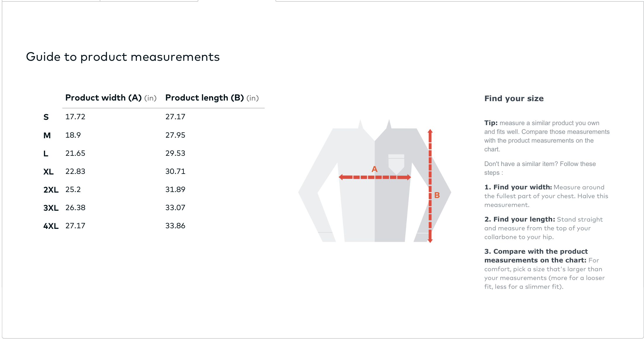Click the 3XL length value 33.07
This screenshot has width=644, height=344.
tap(175, 208)
